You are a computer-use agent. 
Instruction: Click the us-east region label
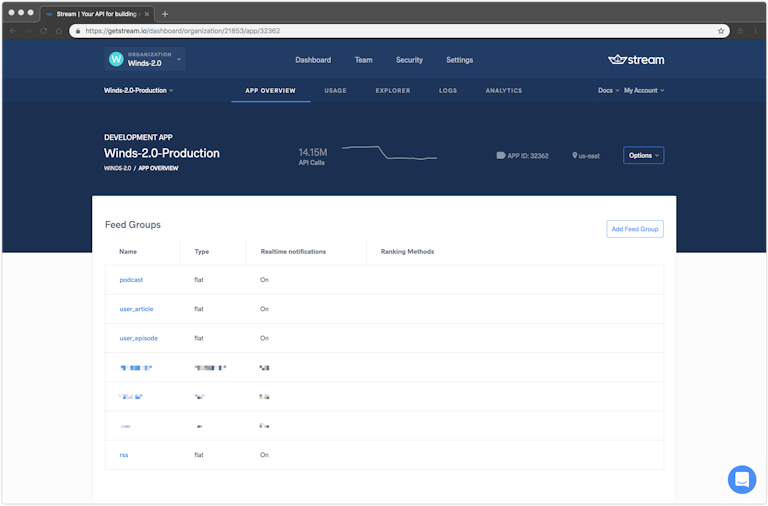coord(589,156)
